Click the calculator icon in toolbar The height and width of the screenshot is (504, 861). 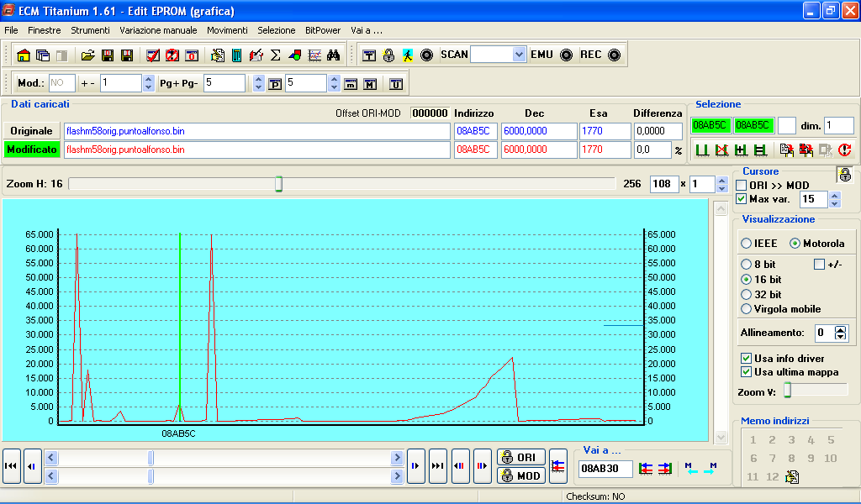click(x=237, y=55)
